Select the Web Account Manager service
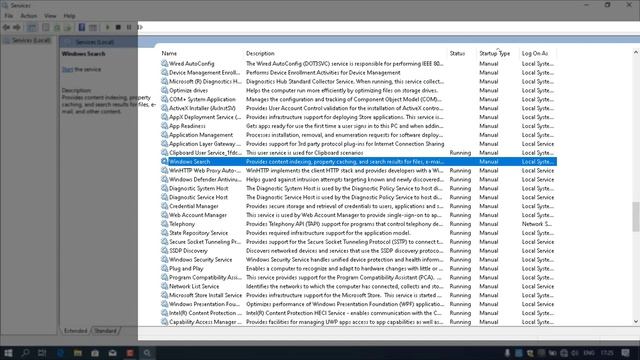 [358, 215]
